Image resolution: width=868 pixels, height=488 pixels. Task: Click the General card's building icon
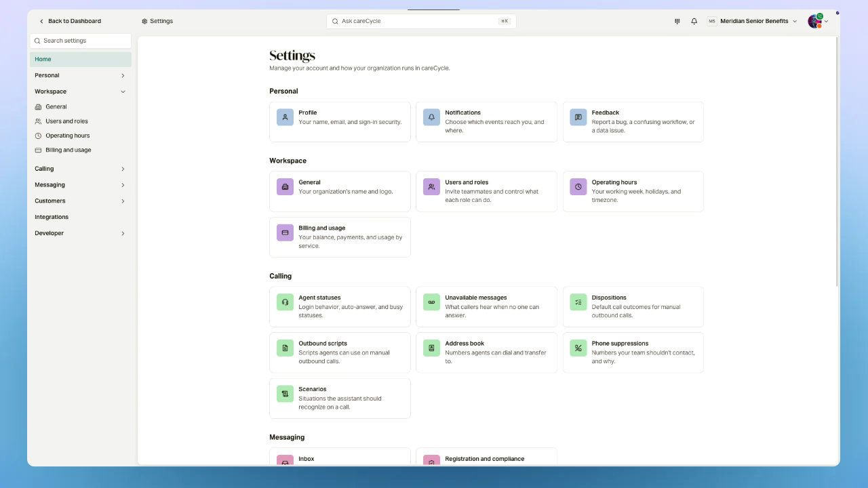pyautogui.click(x=285, y=186)
